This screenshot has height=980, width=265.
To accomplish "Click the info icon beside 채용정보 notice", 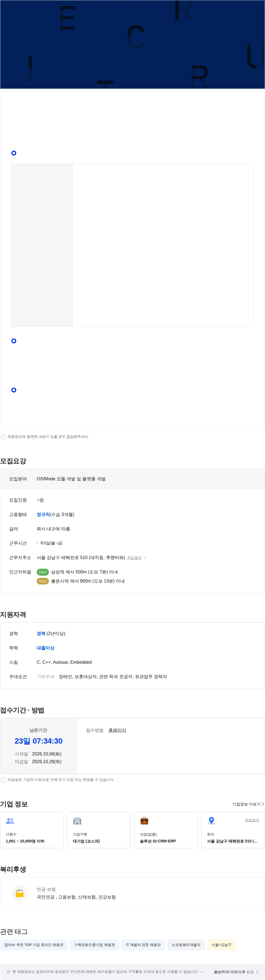I will pyautogui.click(x=3, y=437).
